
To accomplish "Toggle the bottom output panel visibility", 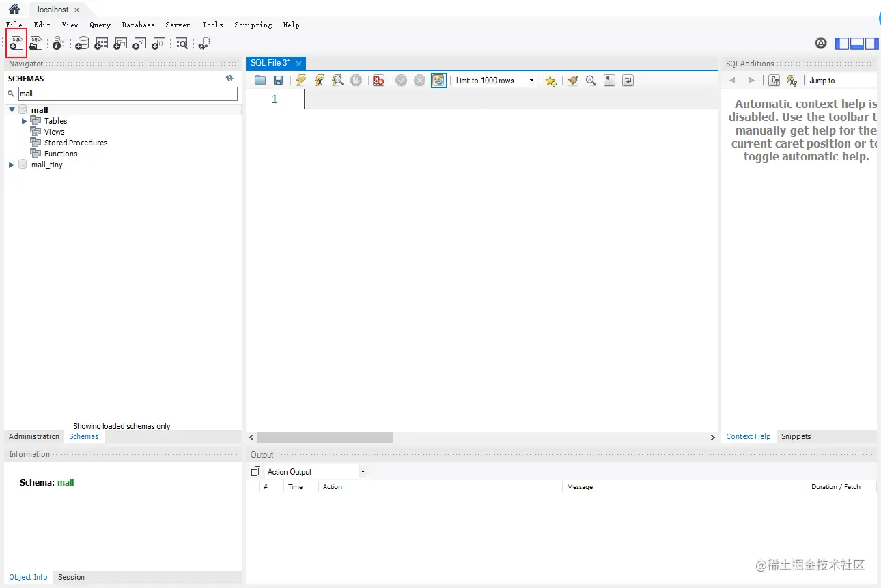I will [857, 43].
